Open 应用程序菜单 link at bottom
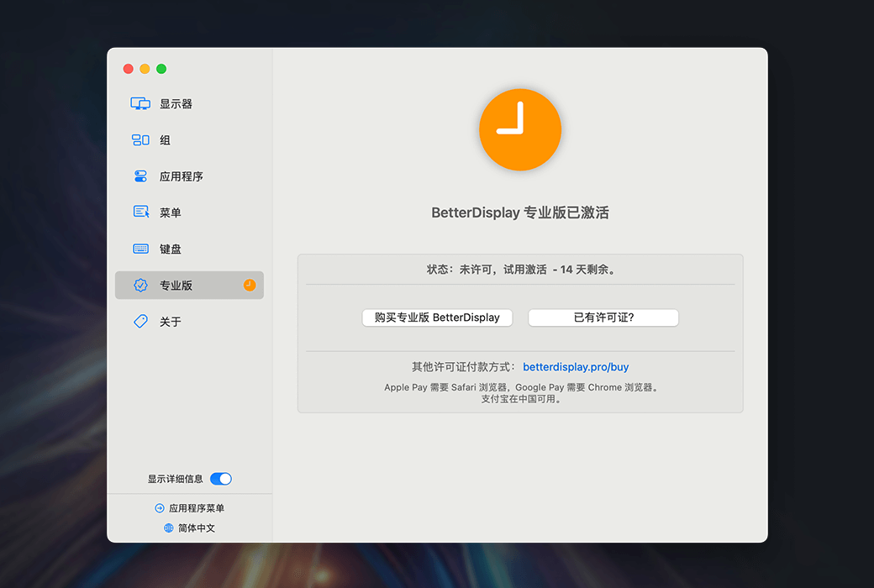 (x=197, y=508)
